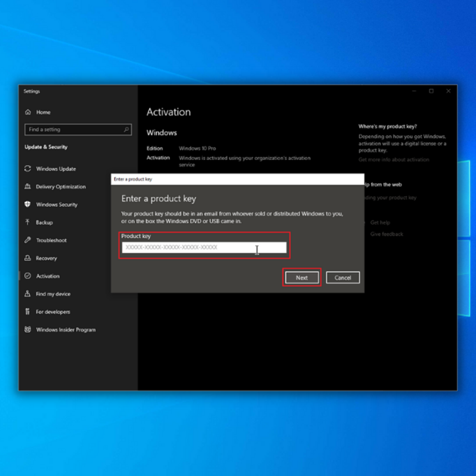Viewport: 476px width, 476px height.
Task: Open For developers settings
Action: (x=53, y=312)
